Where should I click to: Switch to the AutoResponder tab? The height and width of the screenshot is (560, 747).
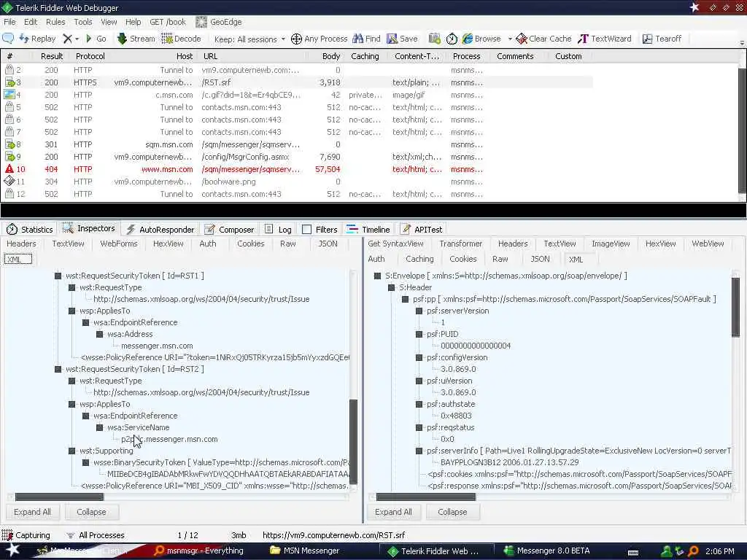160,230
